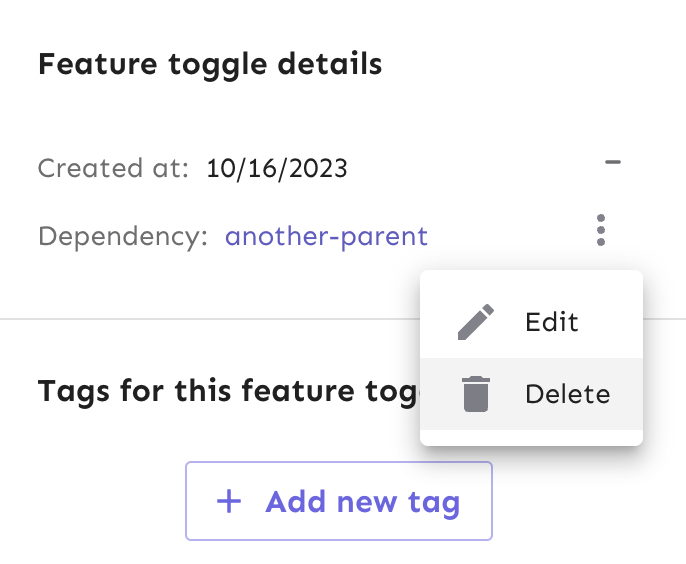This screenshot has height=564, width=686.
Task: Click the three-dot icon beside Dependency
Action: click(600, 231)
